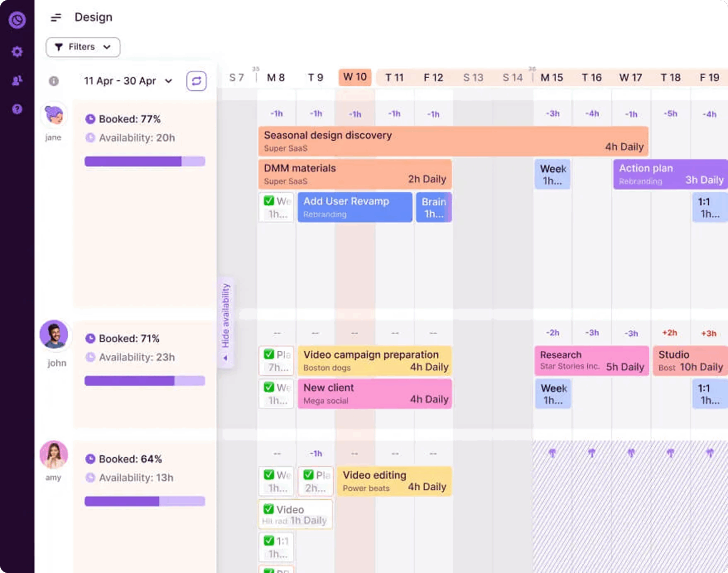Select the clock time-tracking icon in sidebar
Viewport: 728px width, 573px height.
point(17,20)
